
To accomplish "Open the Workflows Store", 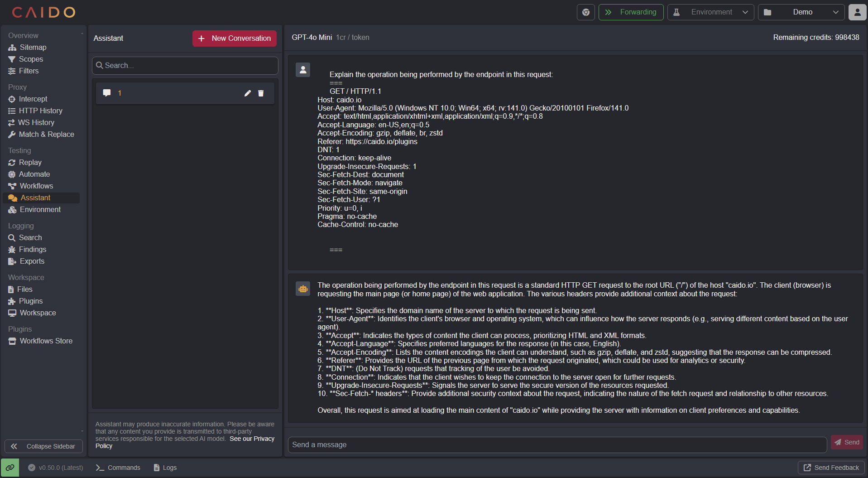I will click(46, 341).
